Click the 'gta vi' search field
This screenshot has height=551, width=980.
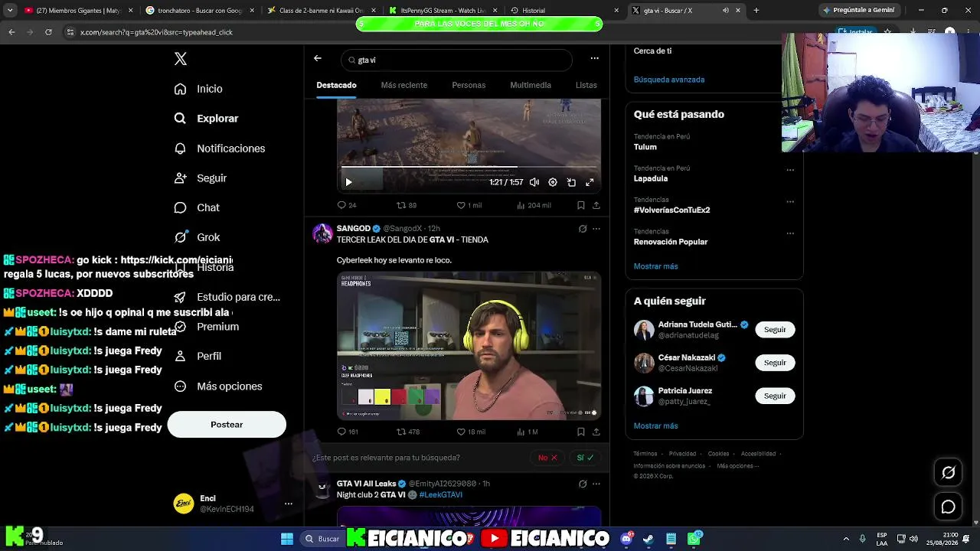click(x=457, y=60)
